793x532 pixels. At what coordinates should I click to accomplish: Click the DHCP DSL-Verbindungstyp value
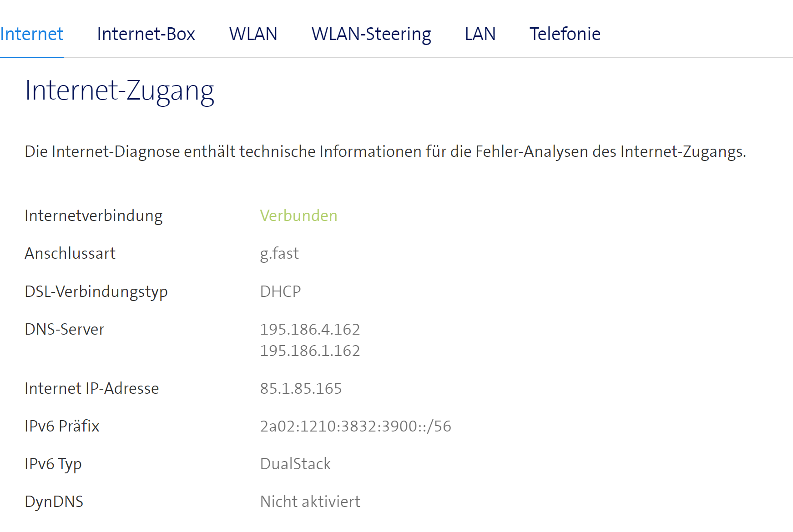point(280,291)
